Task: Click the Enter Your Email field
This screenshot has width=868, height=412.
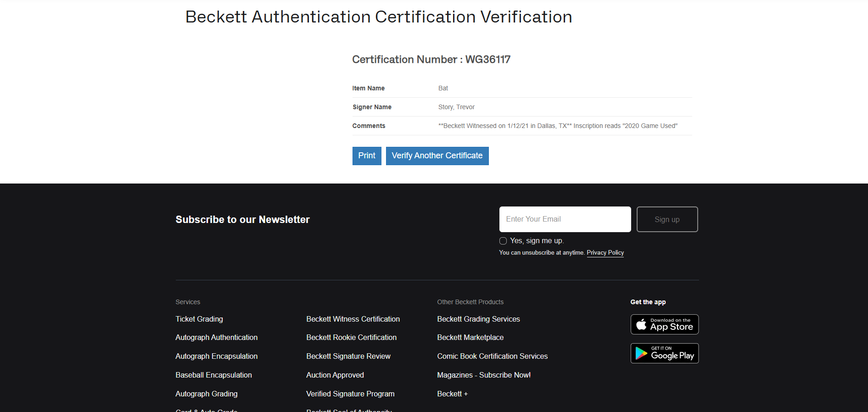Action: point(565,219)
